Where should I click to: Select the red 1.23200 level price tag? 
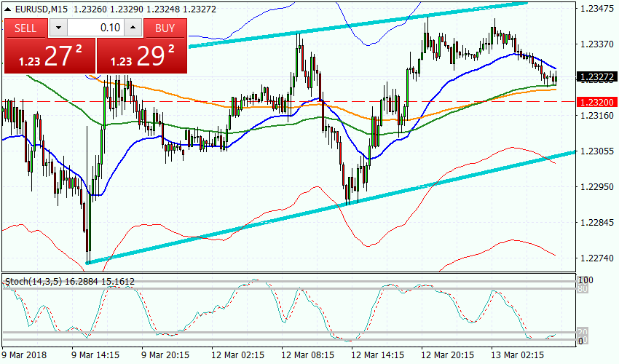tap(596, 101)
